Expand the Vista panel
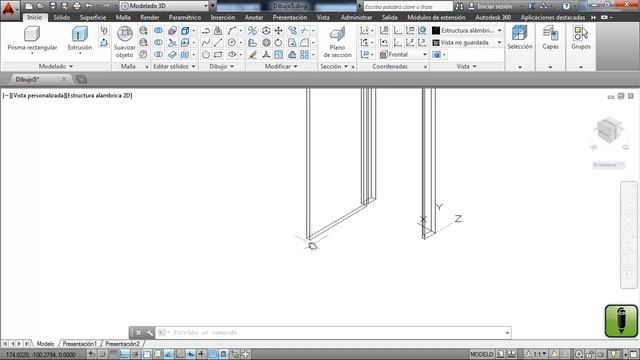This screenshot has height=360, width=640. [467, 66]
